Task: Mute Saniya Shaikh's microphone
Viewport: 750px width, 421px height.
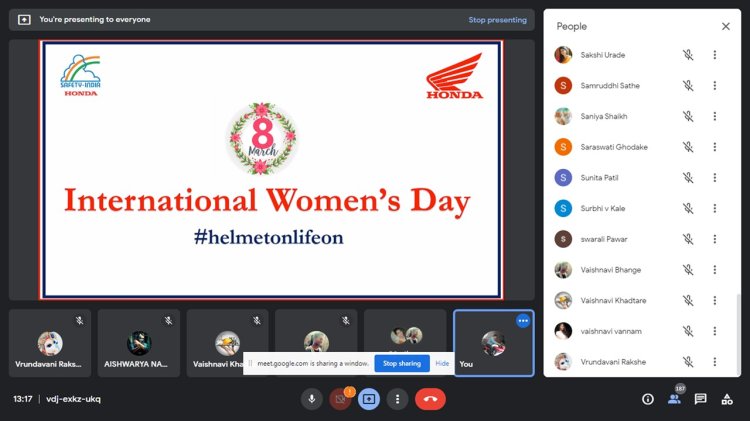Action: (688, 116)
